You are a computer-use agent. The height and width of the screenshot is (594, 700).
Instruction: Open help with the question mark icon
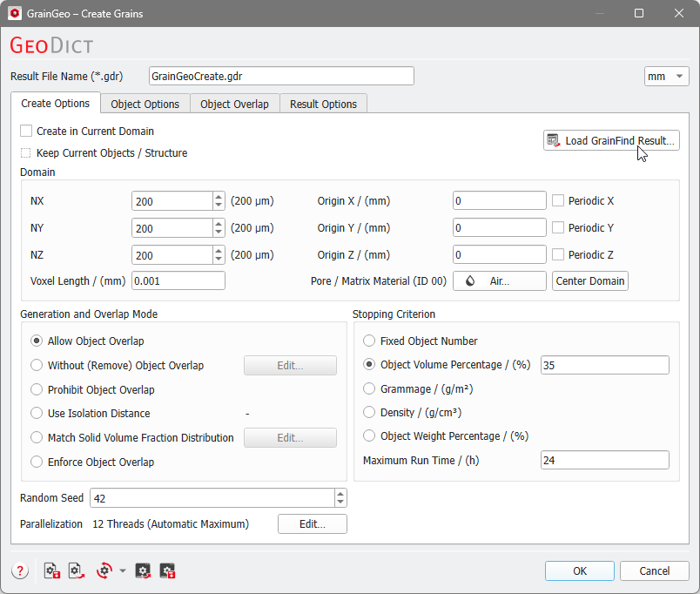tap(20, 570)
